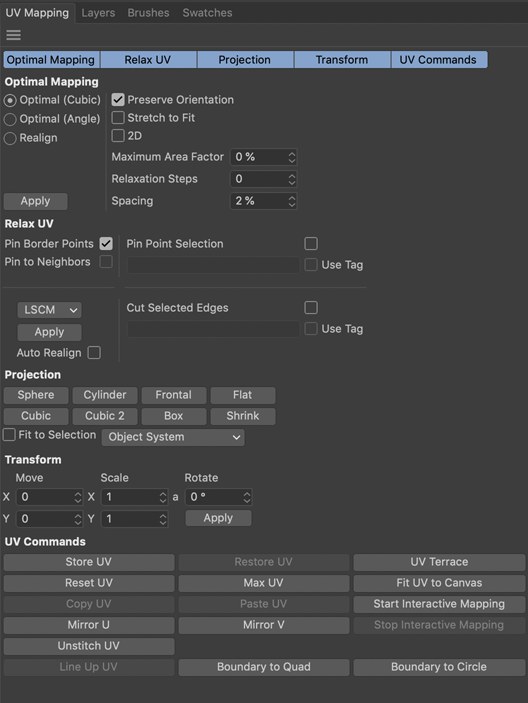Click the Move X stepper arrows
Screen dimensions: 528x703
(x=78, y=497)
